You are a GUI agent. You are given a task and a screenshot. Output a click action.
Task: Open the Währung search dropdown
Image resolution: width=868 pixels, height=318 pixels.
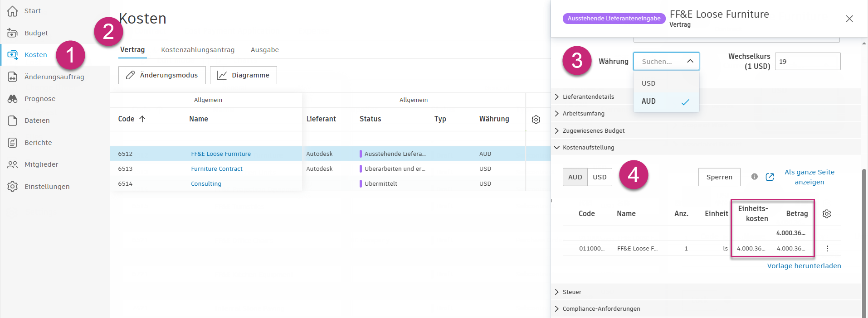pyautogui.click(x=666, y=61)
